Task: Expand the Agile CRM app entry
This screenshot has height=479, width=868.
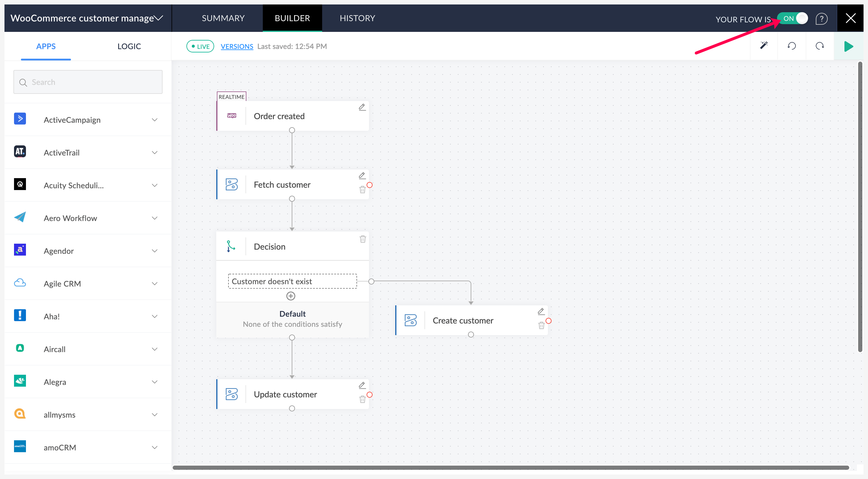Action: click(x=155, y=284)
